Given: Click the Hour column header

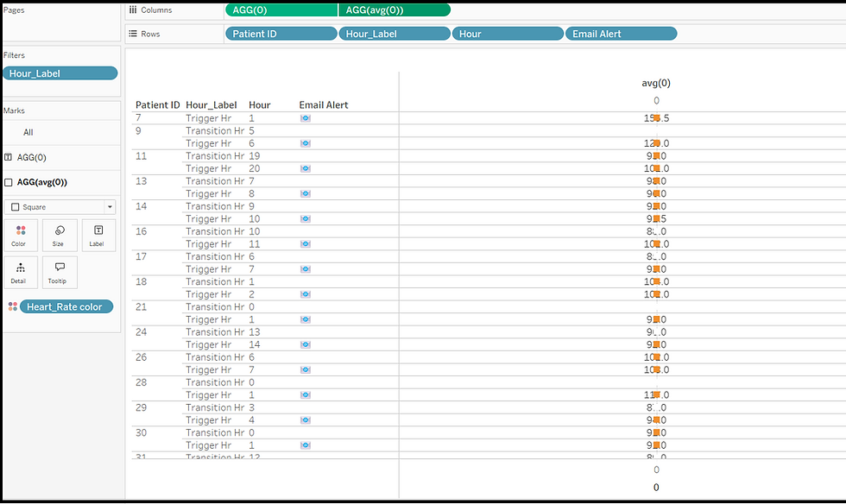Looking at the screenshot, I should click(x=260, y=105).
